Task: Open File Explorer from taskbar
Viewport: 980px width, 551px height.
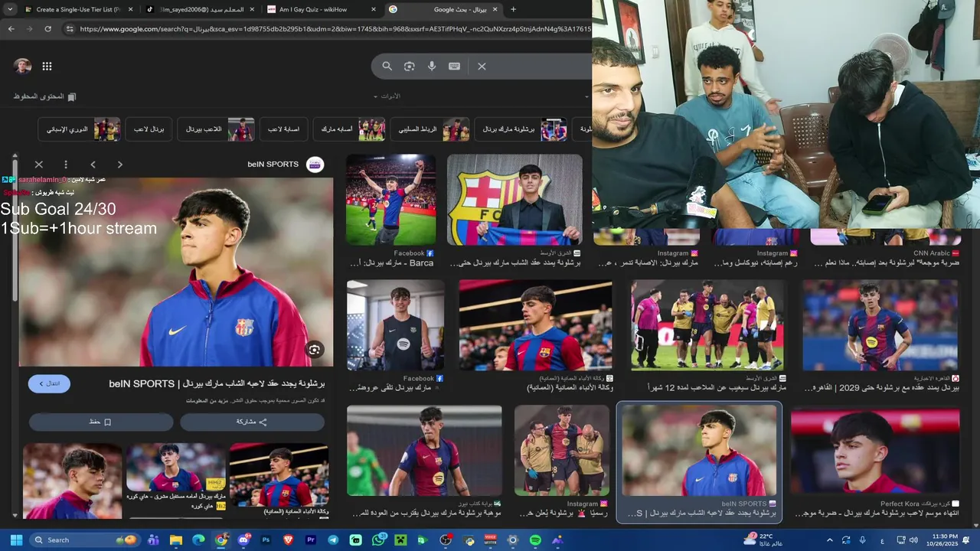Action: pyautogui.click(x=176, y=540)
